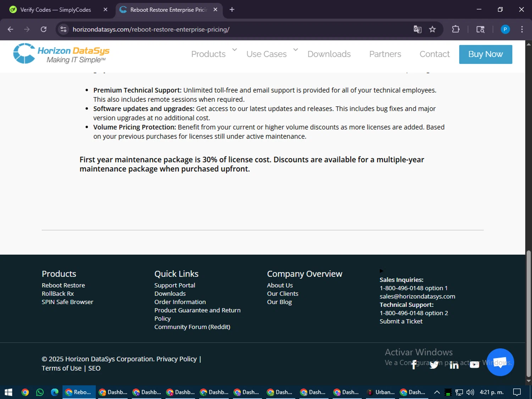Go to Contact in top navigation
Screen dimensions: 532x399
point(434,54)
